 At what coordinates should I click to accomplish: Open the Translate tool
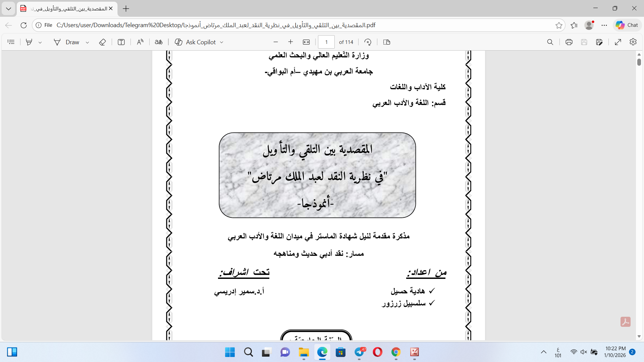(159, 42)
